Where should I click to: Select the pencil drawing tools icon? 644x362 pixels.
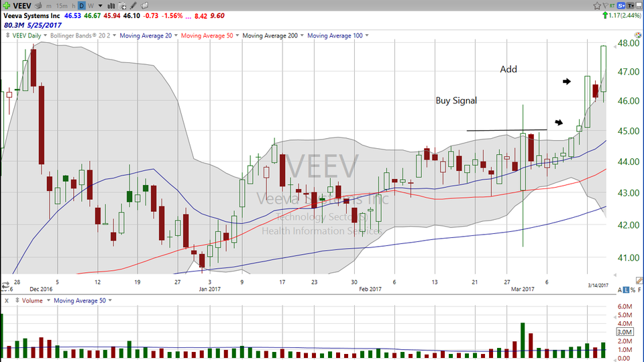click(133, 6)
